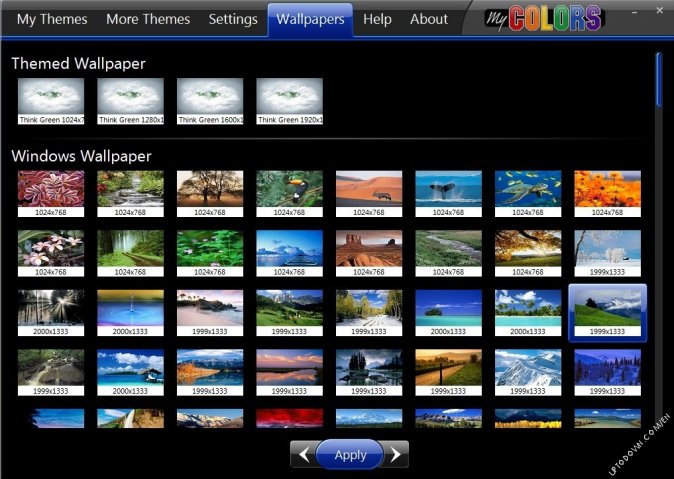Select the red desert buttes wallpaper

(x=369, y=249)
